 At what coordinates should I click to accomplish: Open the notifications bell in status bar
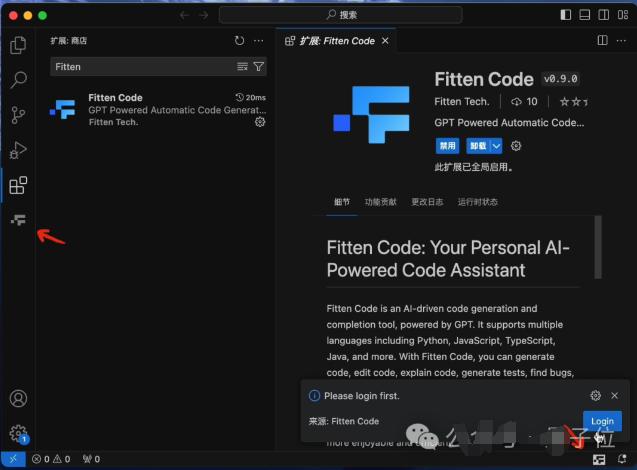click(622, 459)
